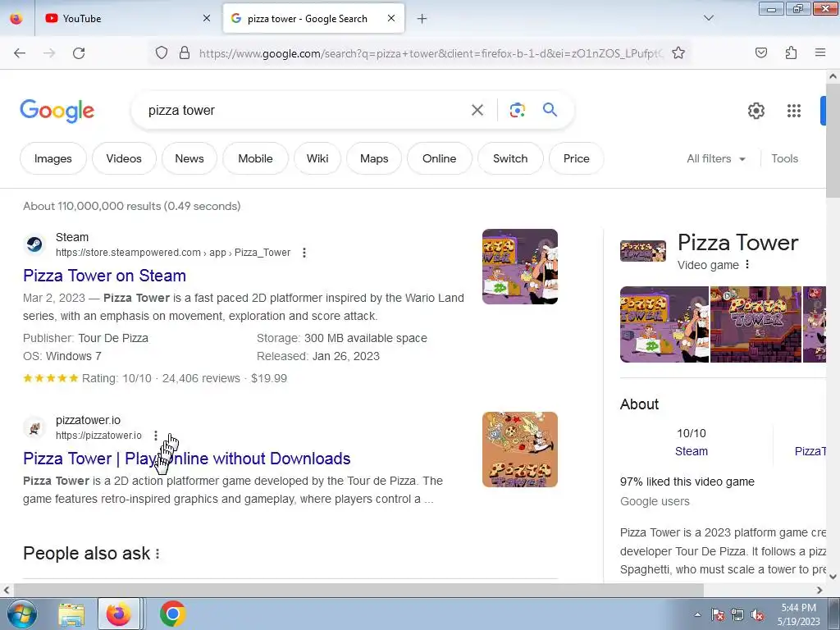Open the three-dot menu beside pizzatower.io URL

click(x=155, y=436)
